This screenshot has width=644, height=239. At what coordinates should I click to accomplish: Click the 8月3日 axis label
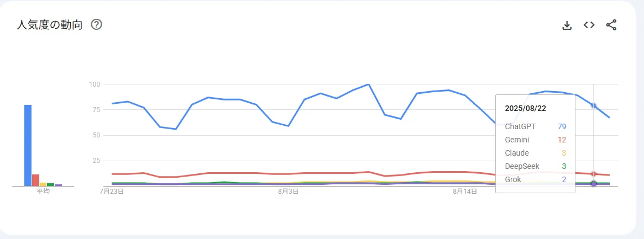(288, 192)
